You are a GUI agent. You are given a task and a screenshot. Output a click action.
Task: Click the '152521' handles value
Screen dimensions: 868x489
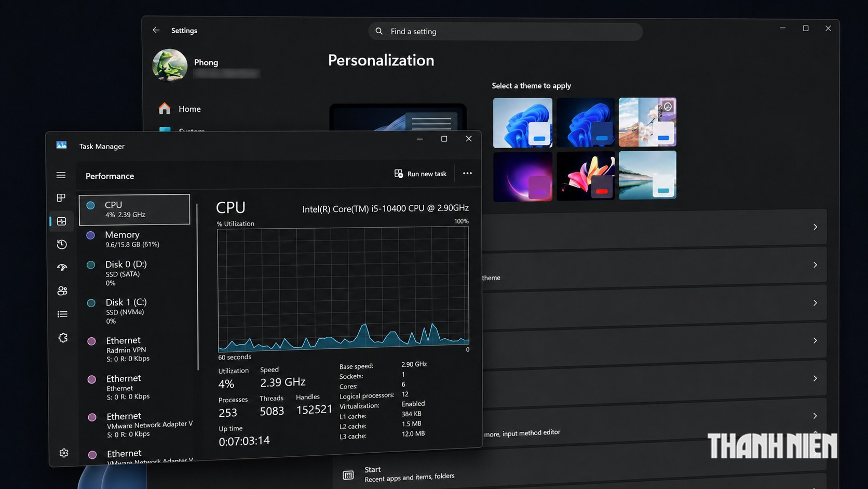point(314,409)
